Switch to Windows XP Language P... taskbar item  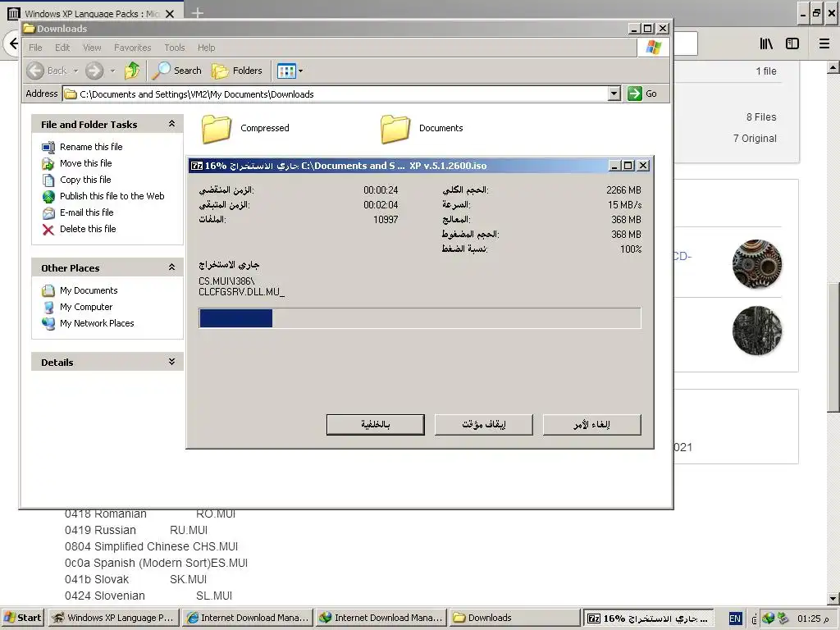coord(113,618)
